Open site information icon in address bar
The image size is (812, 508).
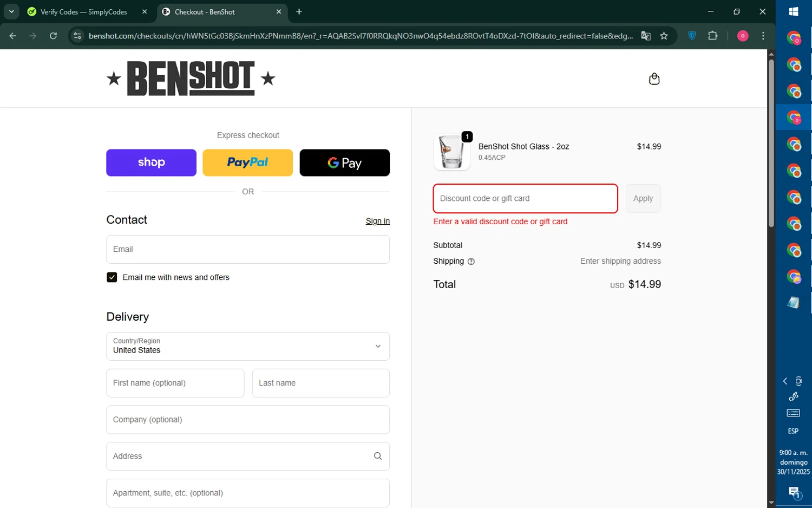[x=77, y=36]
